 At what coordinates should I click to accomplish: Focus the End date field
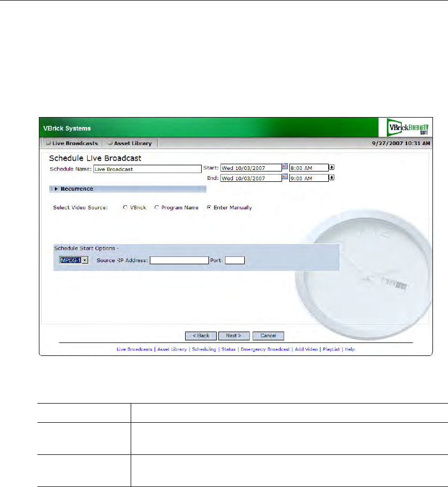[251, 178]
